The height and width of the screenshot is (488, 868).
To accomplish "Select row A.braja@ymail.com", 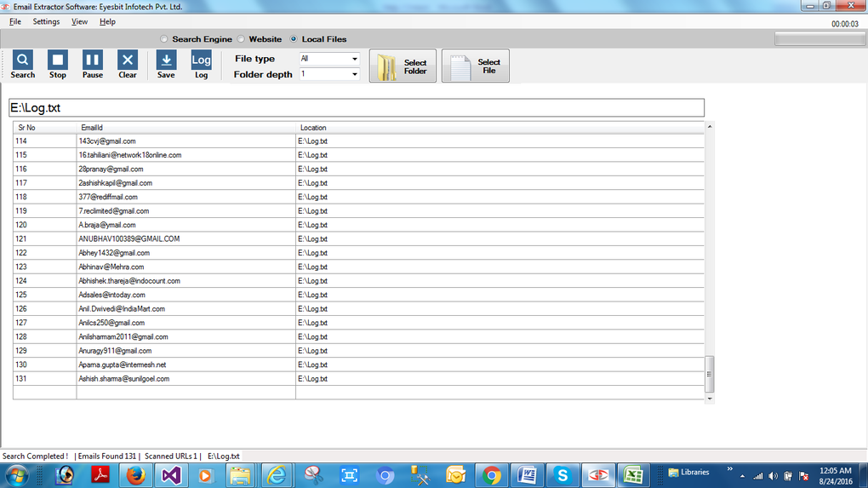I will click(x=359, y=225).
